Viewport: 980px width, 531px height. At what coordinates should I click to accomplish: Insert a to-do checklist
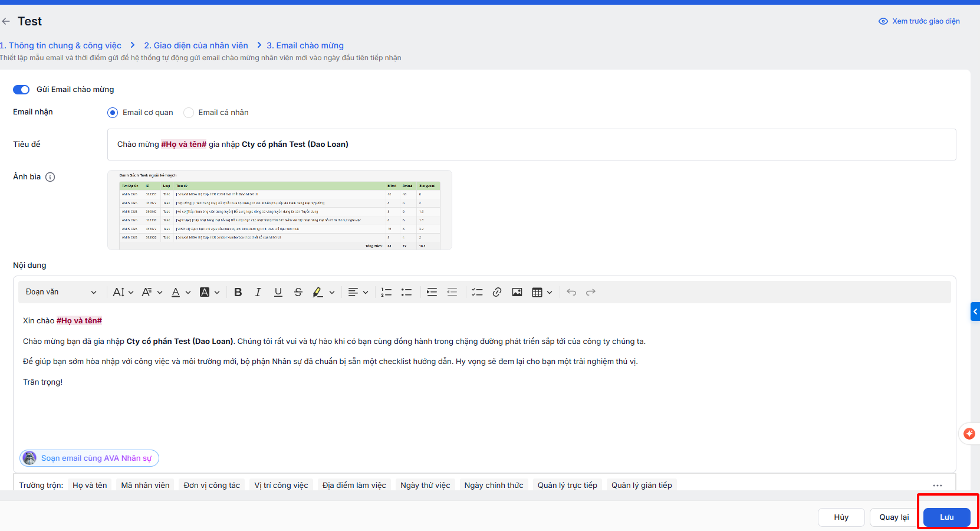click(x=477, y=292)
